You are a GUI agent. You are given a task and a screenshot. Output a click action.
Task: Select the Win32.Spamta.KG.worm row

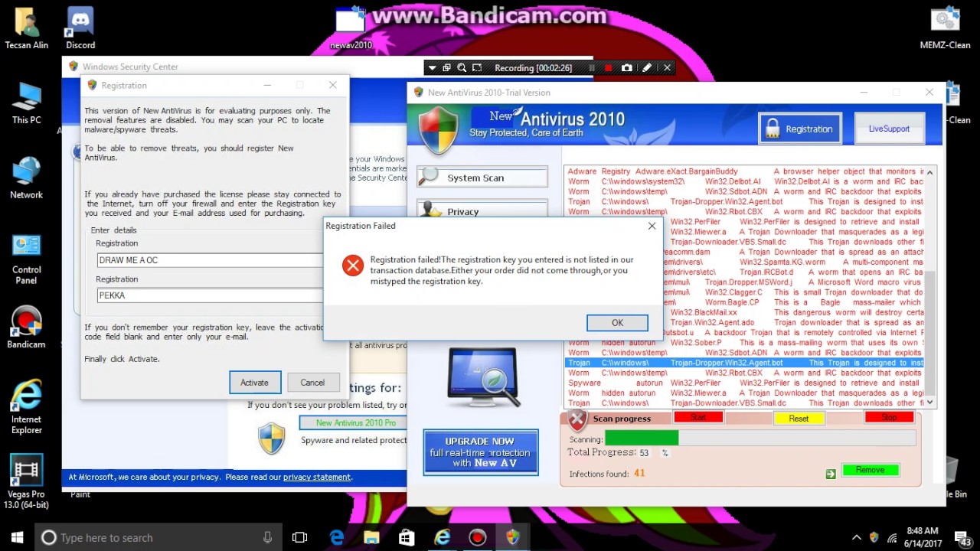pyautogui.click(x=794, y=262)
